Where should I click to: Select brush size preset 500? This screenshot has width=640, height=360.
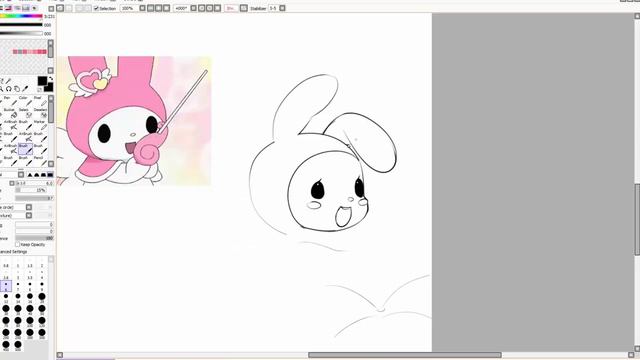point(18,346)
